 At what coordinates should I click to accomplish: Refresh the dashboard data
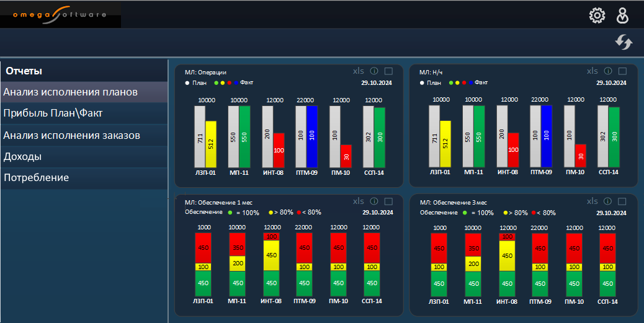[x=624, y=42]
